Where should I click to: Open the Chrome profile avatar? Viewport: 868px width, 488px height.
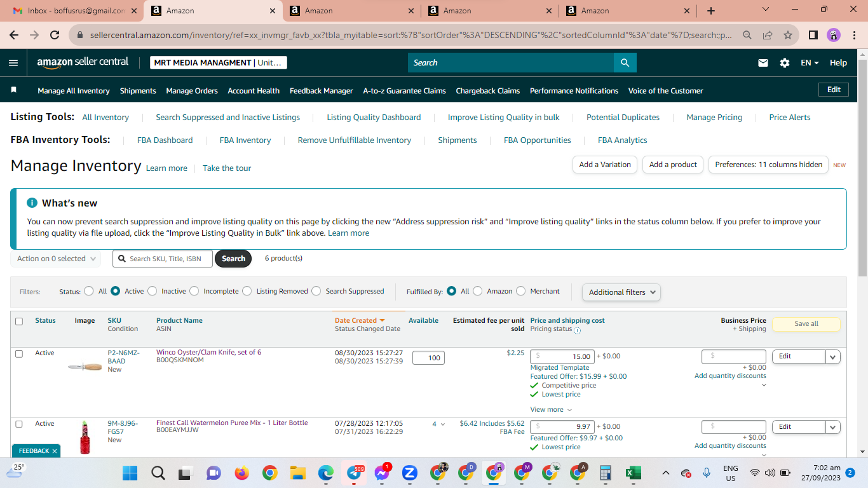pyautogui.click(x=834, y=35)
